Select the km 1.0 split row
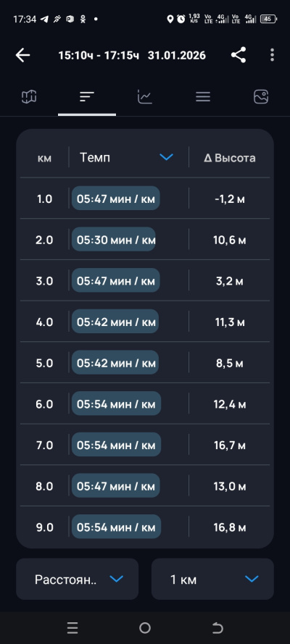The image size is (290, 644). click(145, 198)
